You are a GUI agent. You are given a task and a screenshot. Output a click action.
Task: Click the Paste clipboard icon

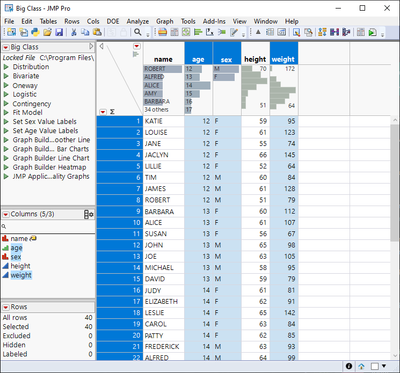tap(97, 32)
